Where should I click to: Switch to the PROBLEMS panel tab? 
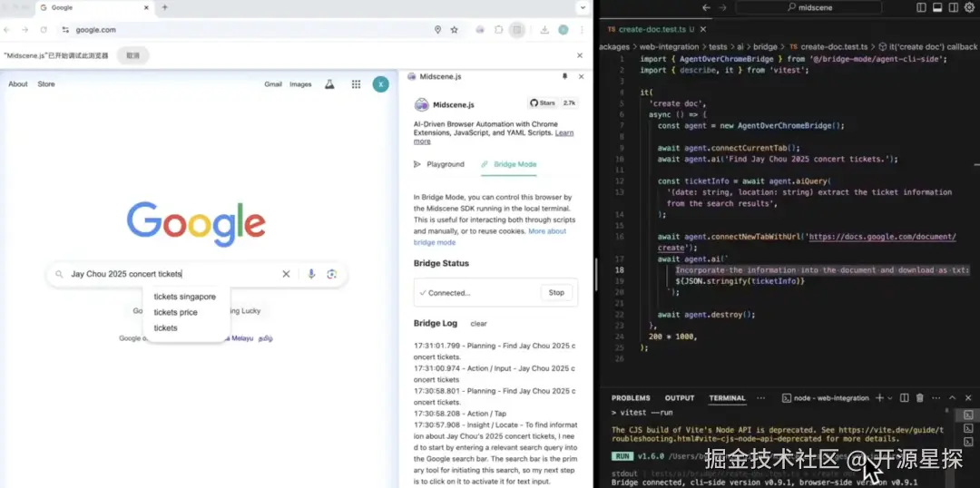pyautogui.click(x=631, y=398)
